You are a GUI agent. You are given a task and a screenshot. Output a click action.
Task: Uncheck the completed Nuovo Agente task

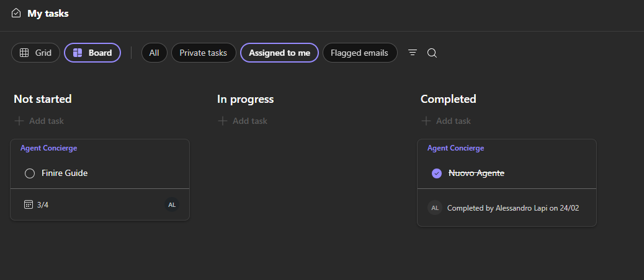point(437,173)
